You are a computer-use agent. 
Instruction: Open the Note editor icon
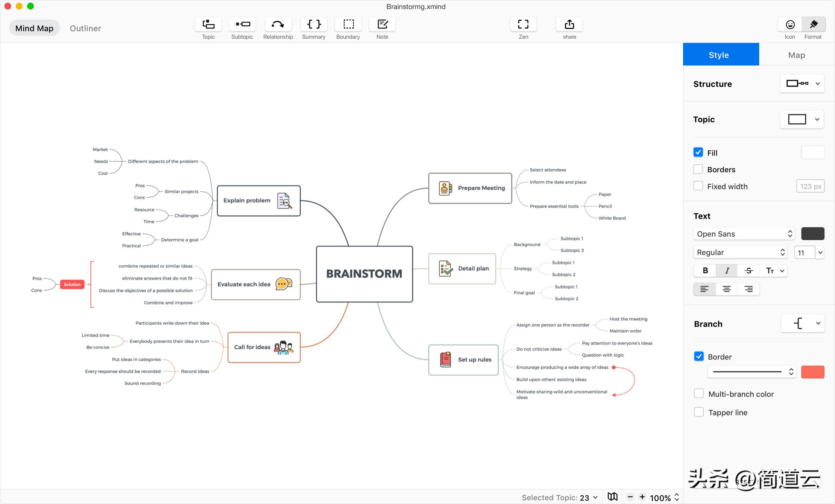pos(382,24)
